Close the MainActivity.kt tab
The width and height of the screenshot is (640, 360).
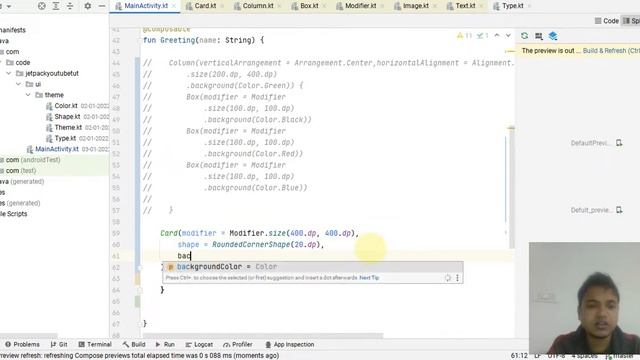coord(174,6)
